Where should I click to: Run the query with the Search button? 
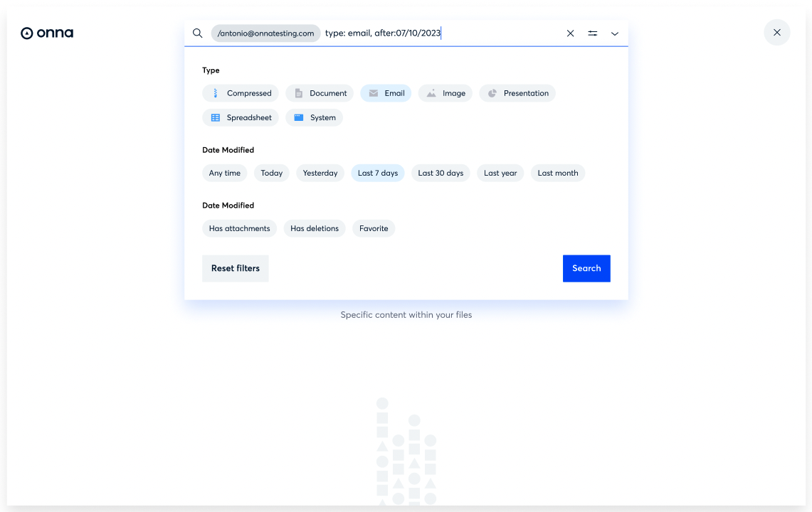586,268
